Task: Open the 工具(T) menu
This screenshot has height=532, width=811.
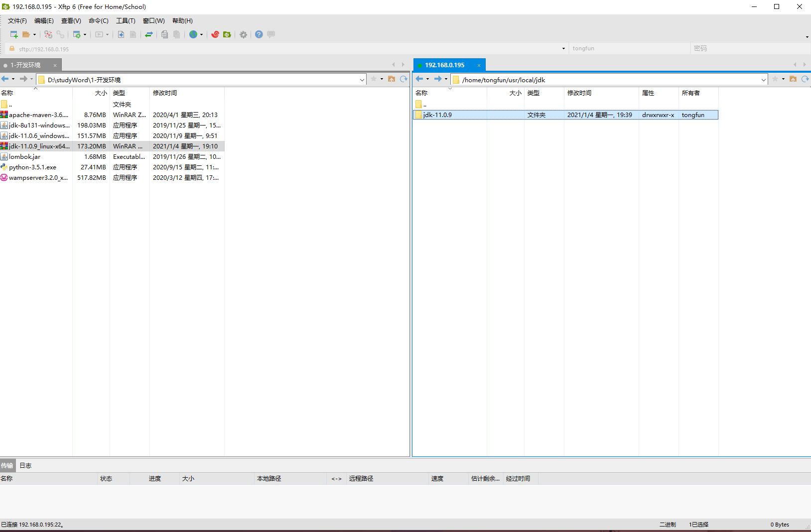Action: pos(126,21)
